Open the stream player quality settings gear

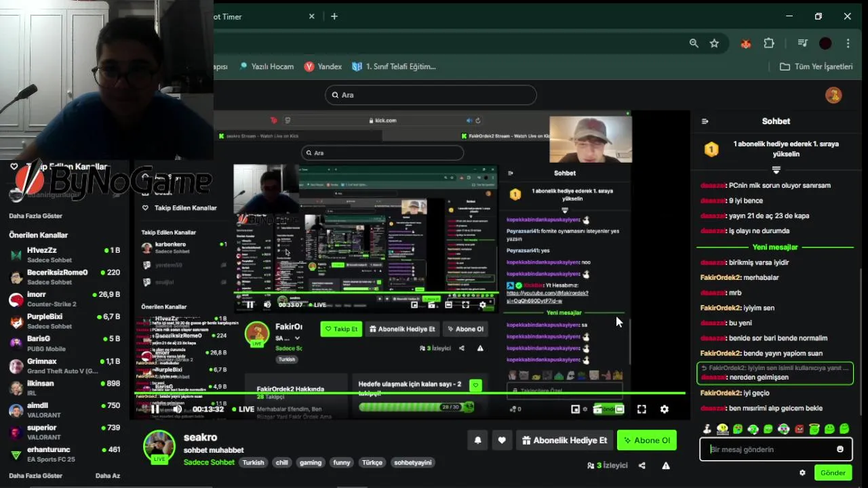pyautogui.click(x=664, y=409)
